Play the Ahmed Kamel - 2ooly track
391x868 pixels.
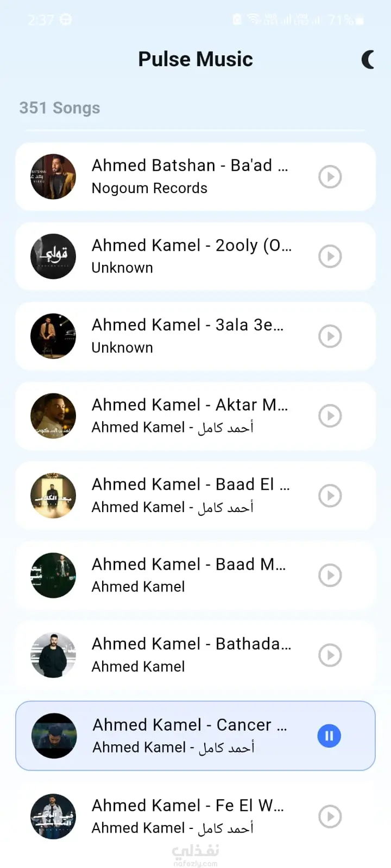coord(330,257)
